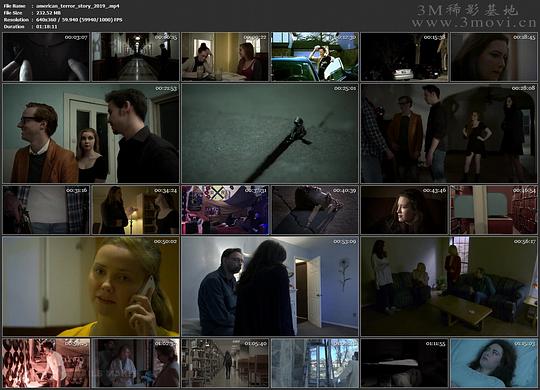Select large frame of three people at 00:21:53
540x390 pixels.
[91, 133]
